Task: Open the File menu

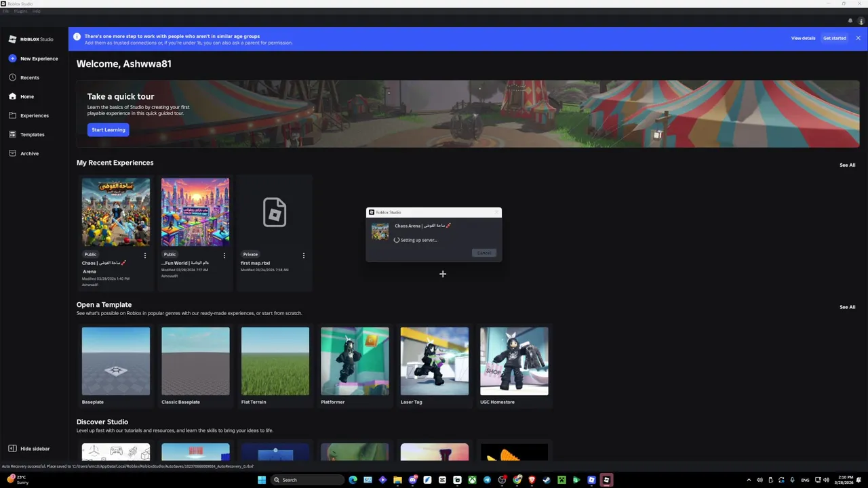Action: [x=5, y=12]
